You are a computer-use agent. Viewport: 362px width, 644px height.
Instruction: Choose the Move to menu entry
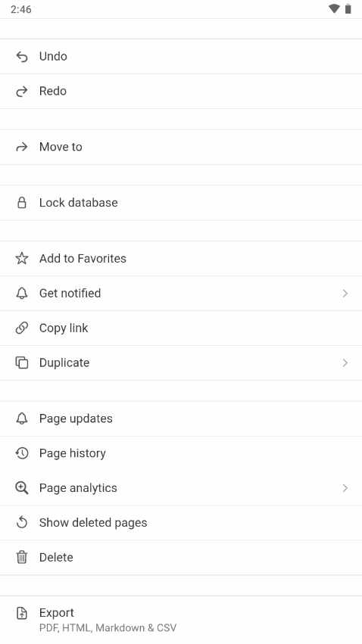pos(181,147)
